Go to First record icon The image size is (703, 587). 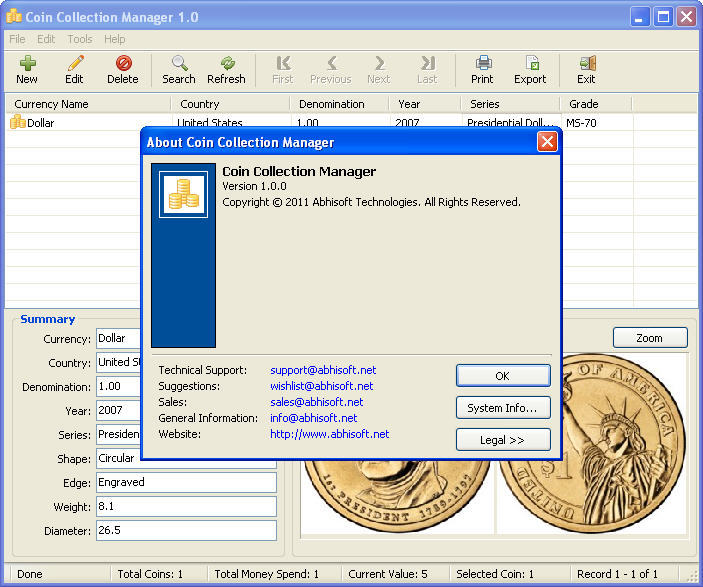[x=283, y=63]
